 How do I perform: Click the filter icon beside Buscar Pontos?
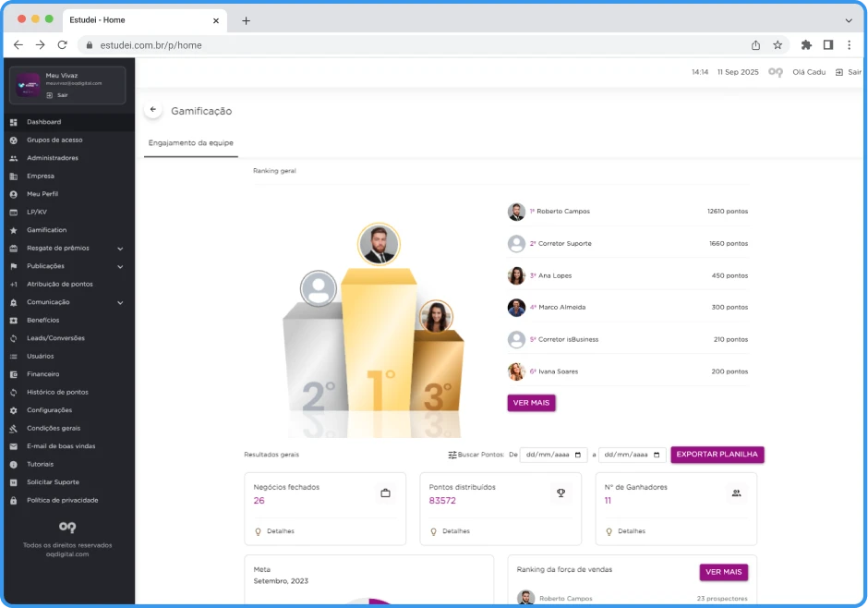coord(452,456)
